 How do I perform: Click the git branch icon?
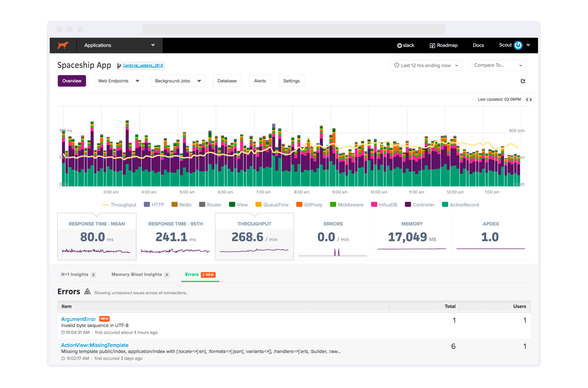point(119,66)
